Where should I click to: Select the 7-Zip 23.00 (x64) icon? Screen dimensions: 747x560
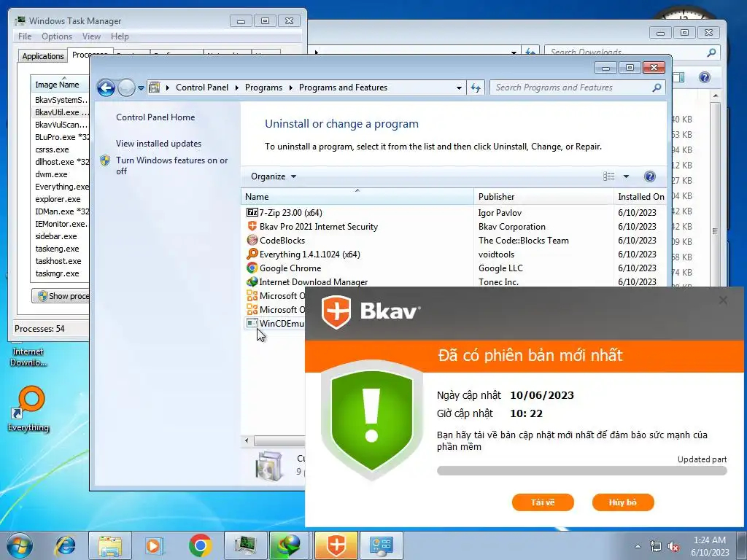pyautogui.click(x=252, y=212)
